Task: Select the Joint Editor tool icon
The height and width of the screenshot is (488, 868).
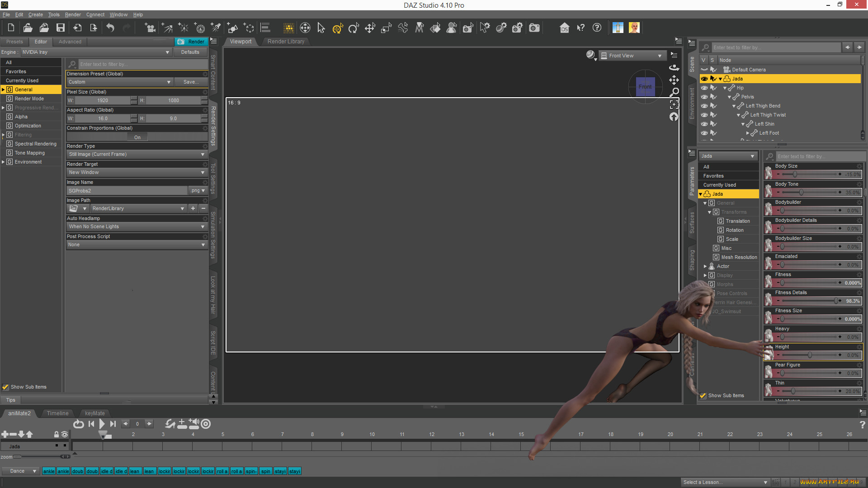Action: (x=403, y=28)
